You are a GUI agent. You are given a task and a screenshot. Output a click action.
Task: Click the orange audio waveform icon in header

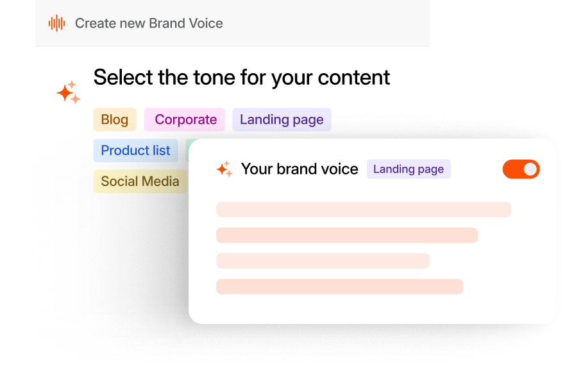(56, 23)
